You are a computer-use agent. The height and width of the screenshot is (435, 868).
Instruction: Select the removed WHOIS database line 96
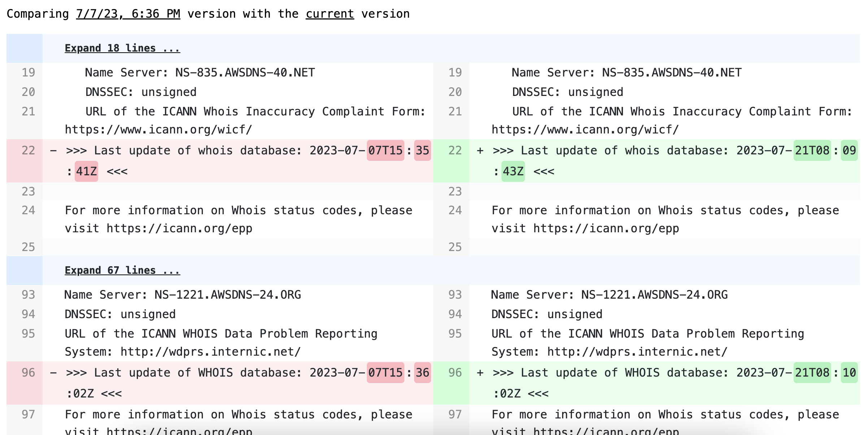[x=217, y=373]
